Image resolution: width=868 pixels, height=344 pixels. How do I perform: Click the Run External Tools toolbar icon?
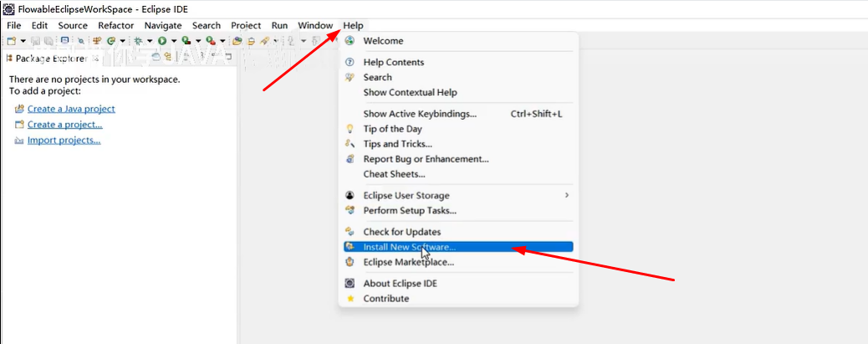pos(211,40)
